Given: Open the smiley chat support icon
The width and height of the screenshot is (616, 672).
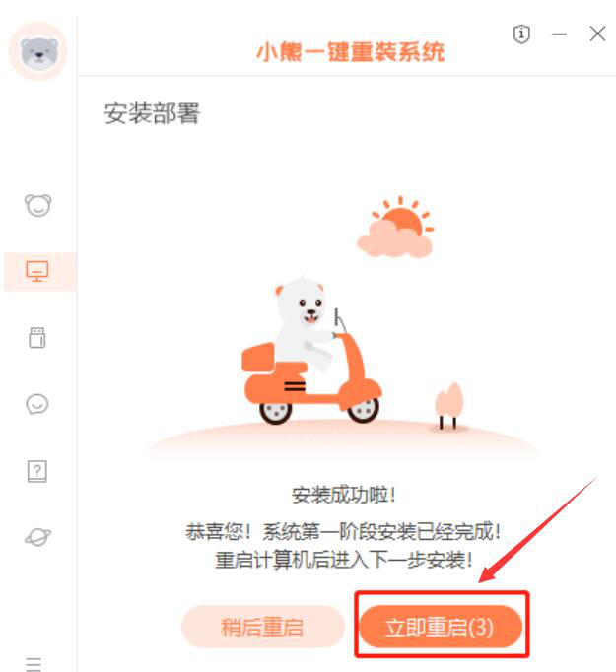Looking at the screenshot, I should [x=37, y=404].
